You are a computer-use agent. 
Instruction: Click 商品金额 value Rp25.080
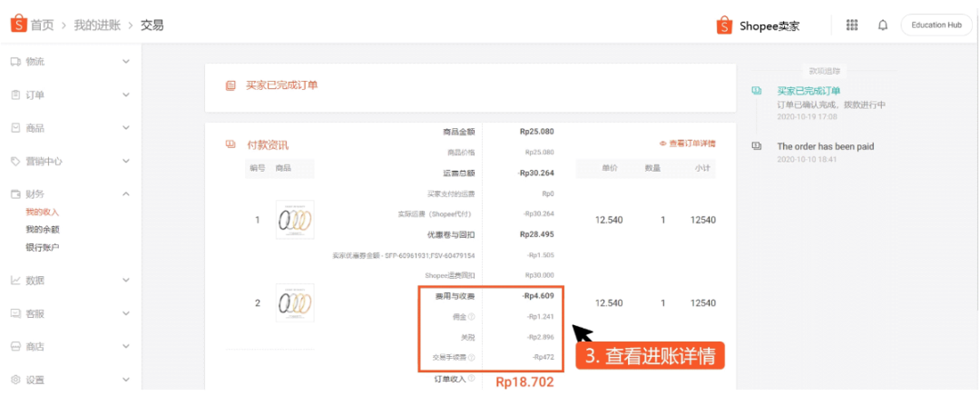pos(537,132)
